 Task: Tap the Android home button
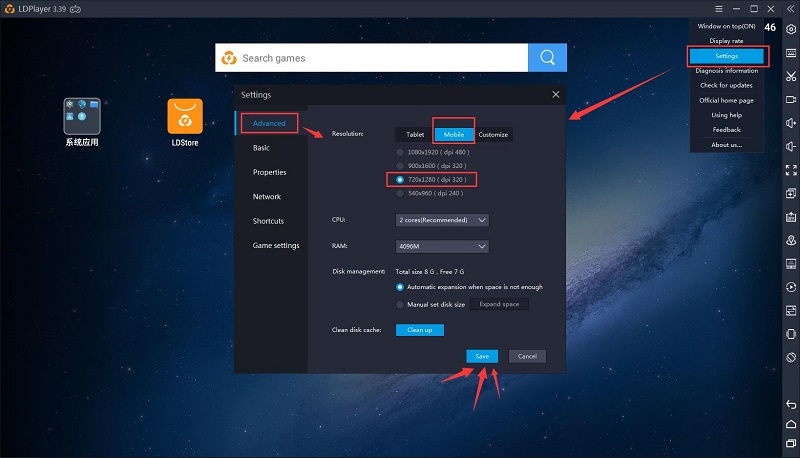[791, 424]
